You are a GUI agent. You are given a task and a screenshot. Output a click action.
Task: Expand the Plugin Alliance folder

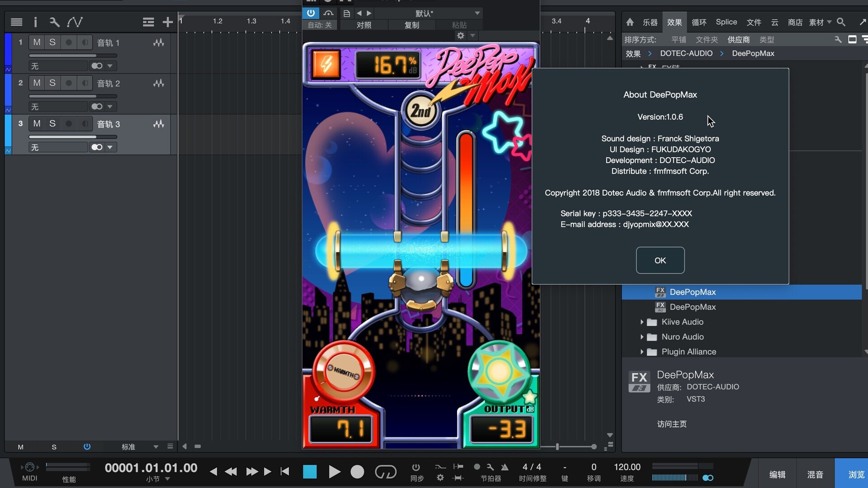[642, 352]
